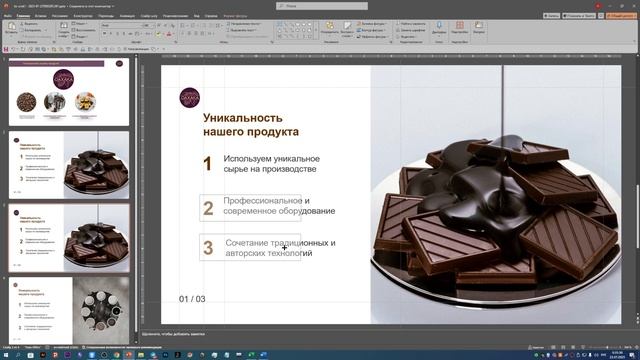Open Shape Effects (Эффекты фигуры) dropdown
This screenshot has height=360, width=640.
tap(372, 36)
